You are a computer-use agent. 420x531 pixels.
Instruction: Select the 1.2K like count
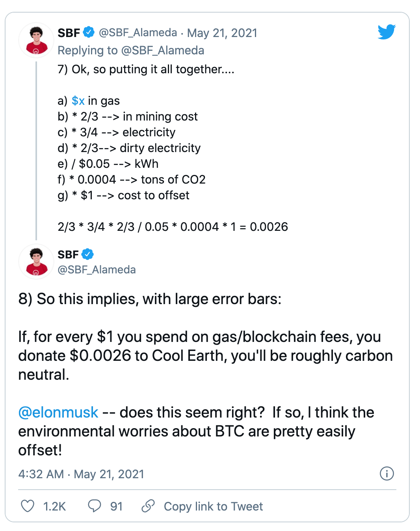click(54, 506)
